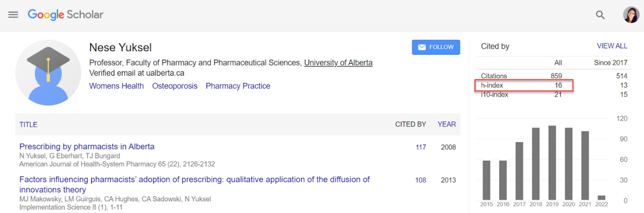Click the Google Scholar logo
644x213 pixels.
[x=66, y=14]
